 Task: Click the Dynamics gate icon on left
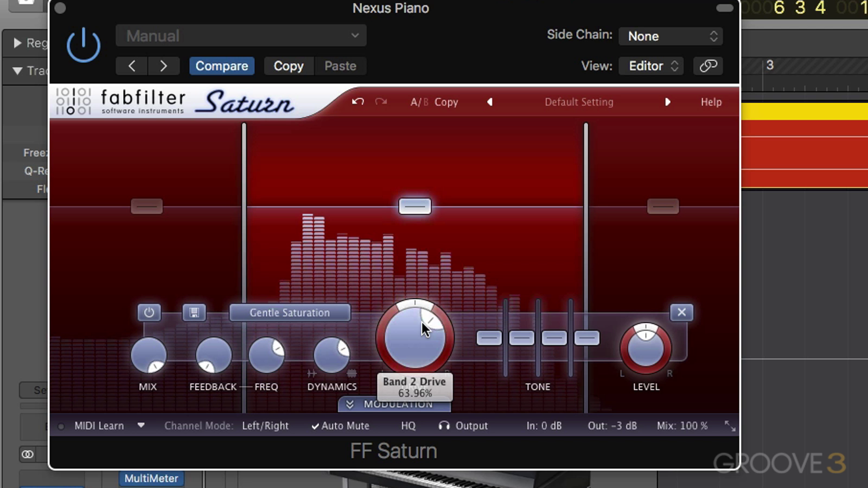click(x=311, y=374)
